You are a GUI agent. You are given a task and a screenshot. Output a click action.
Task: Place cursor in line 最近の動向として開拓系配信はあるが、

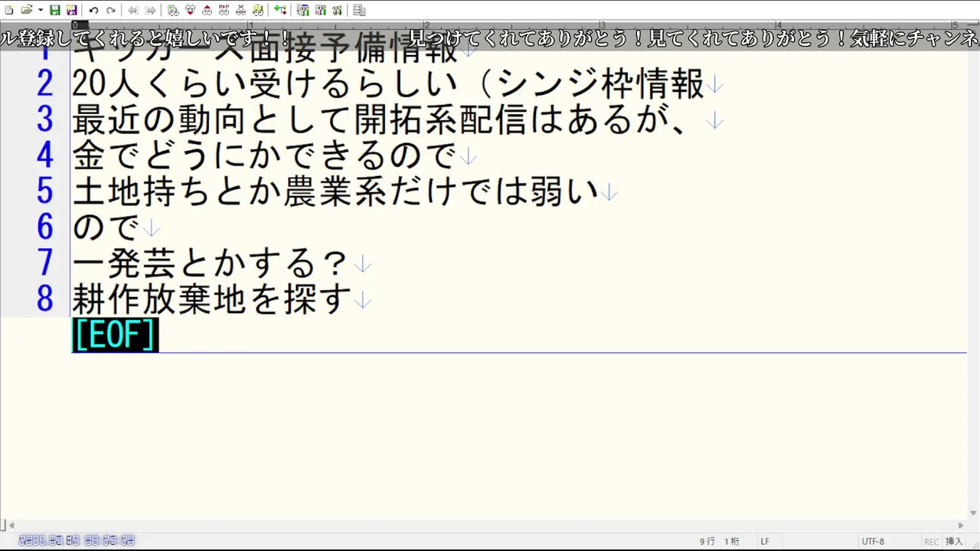(388, 120)
